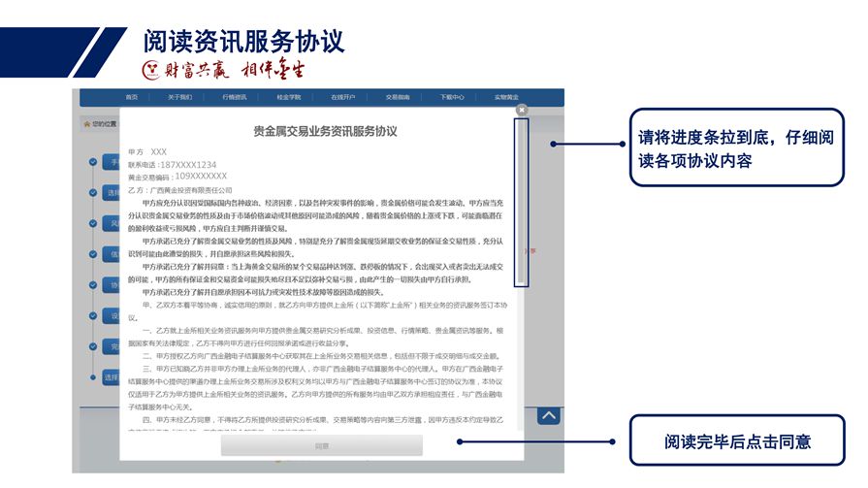
Task: Select 交易指南 in the navigation bar
Action: click(398, 97)
